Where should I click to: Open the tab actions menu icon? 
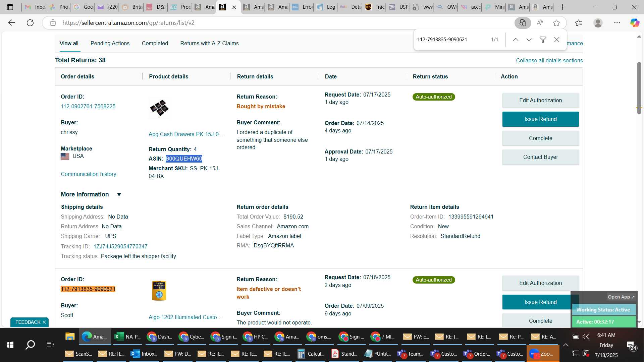point(10,7)
